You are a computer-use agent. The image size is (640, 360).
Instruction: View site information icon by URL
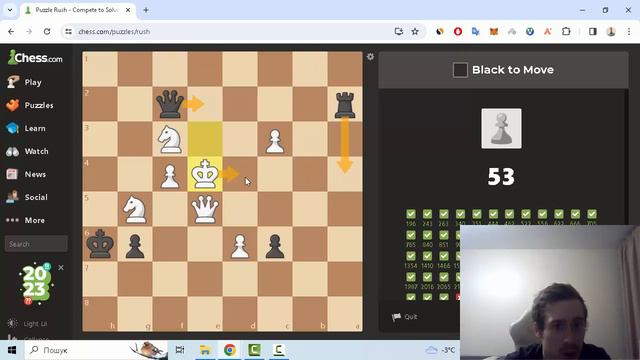68,31
